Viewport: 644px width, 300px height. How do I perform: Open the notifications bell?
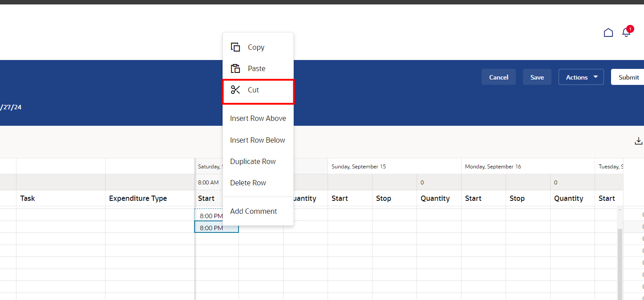[626, 33]
